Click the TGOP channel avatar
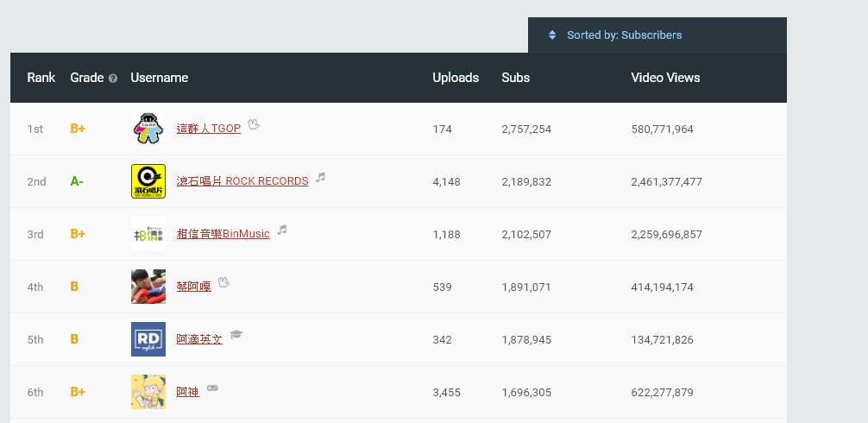 pyautogui.click(x=148, y=129)
